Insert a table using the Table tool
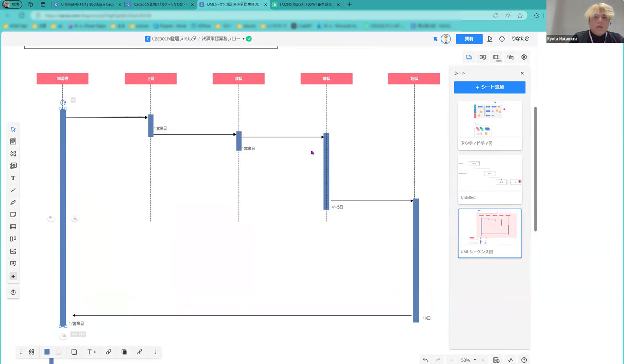 coord(14,227)
